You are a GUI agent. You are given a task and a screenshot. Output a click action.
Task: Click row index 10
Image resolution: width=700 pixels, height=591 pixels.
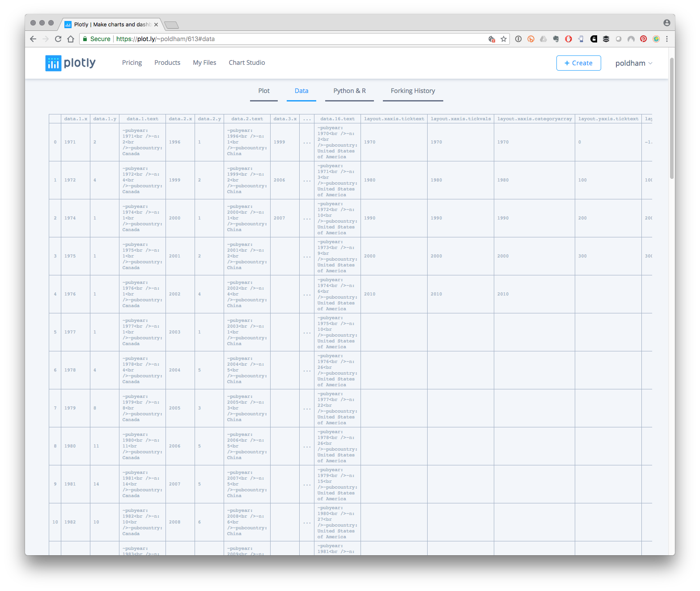(x=55, y=522)
